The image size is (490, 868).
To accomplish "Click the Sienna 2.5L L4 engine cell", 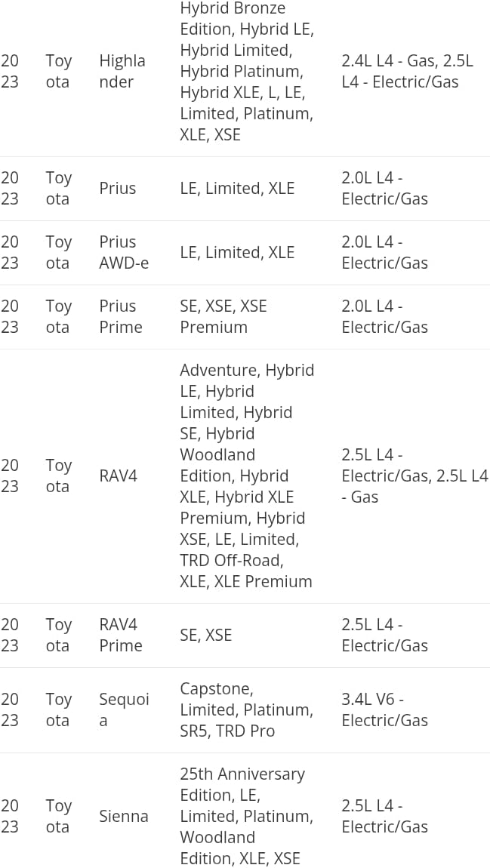I will click(x=384, y=816).
